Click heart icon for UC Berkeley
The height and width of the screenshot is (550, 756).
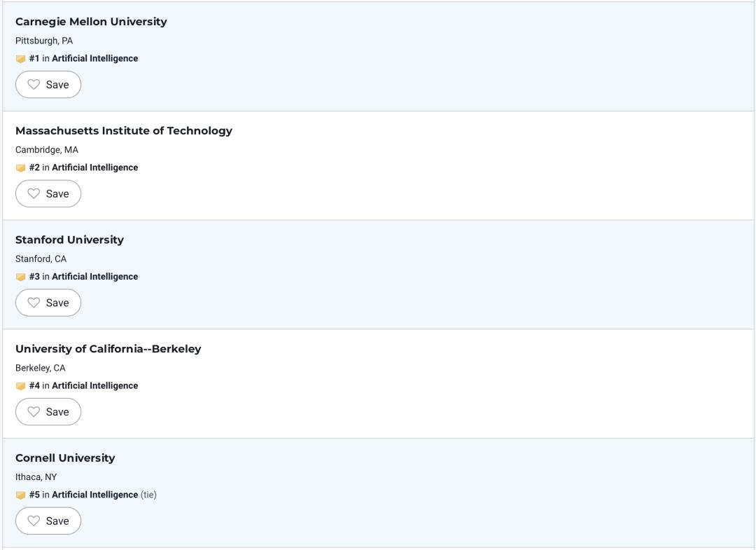34,412
